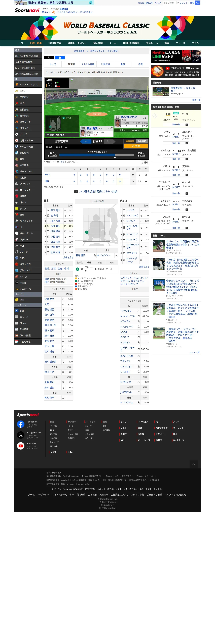Open toto service in sidebar
This screenshot has height=644, width=215.
click(28, 300)
